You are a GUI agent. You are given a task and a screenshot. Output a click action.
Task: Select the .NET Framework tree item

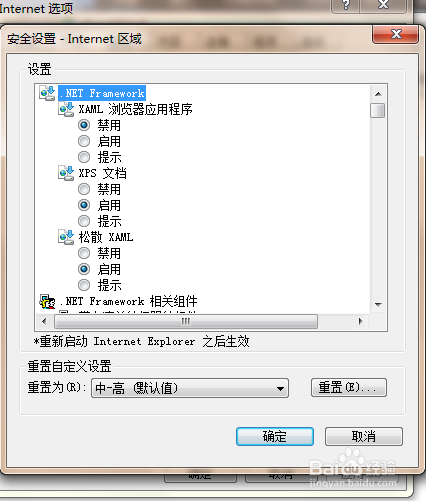(102, 93)
